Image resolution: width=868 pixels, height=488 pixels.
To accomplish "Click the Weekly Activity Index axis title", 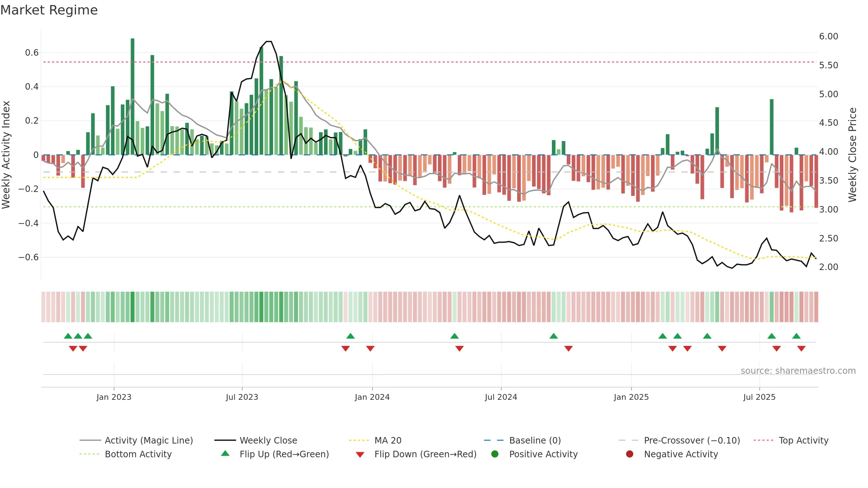I will (x=6, y=155).
